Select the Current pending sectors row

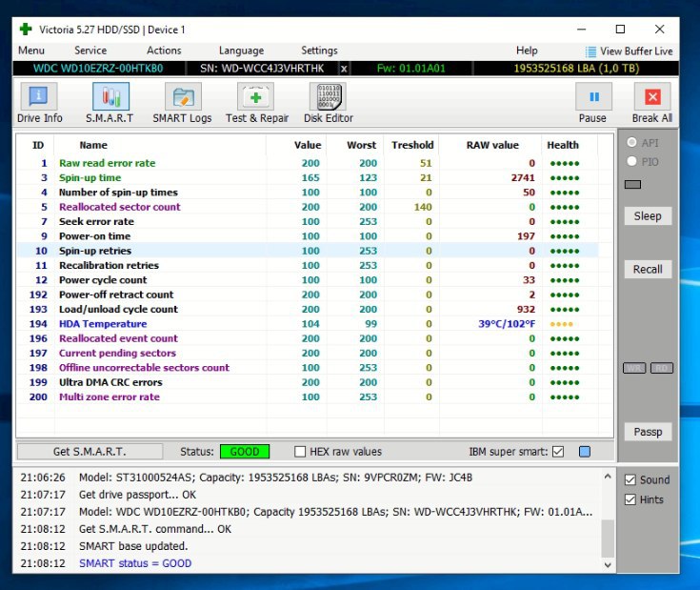(308, 354)
